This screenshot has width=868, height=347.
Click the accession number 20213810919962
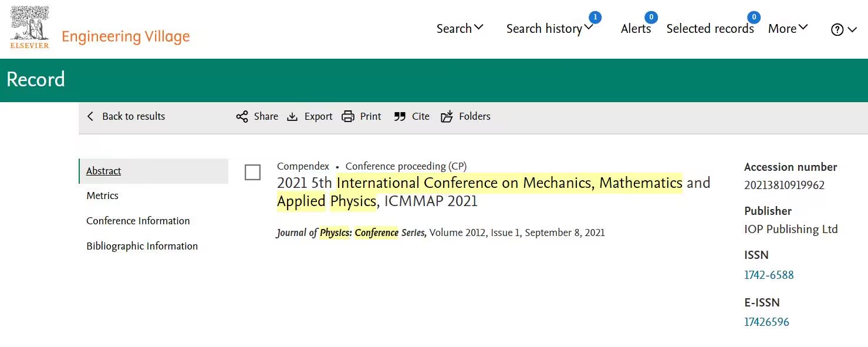784,185
